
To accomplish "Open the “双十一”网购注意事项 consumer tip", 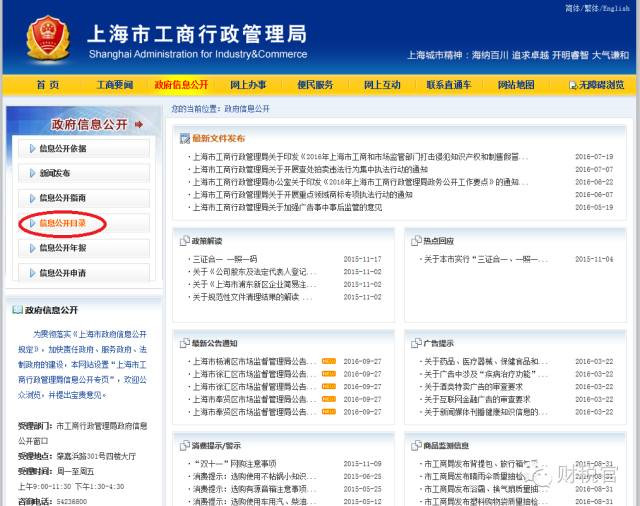I will (x=234, y=464).
